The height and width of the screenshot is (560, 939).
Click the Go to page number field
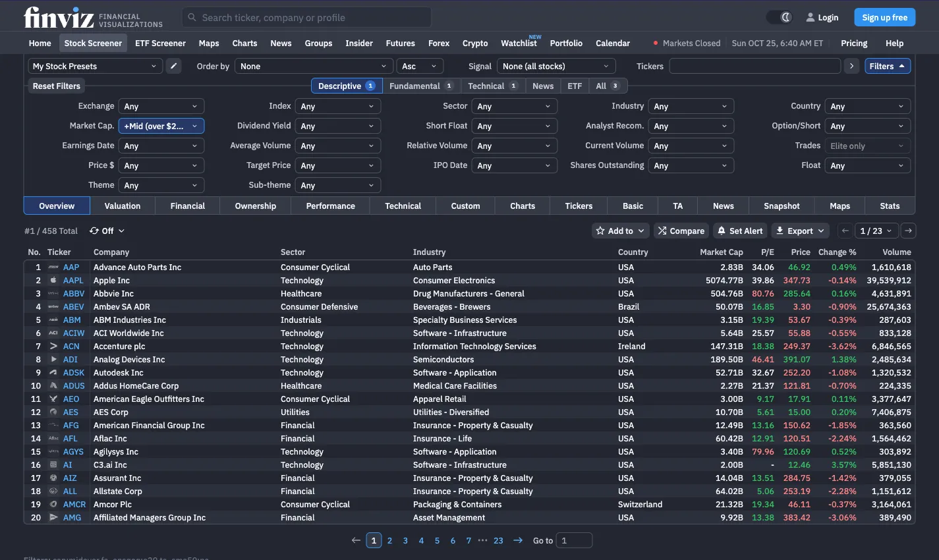(x=574, y=540)
